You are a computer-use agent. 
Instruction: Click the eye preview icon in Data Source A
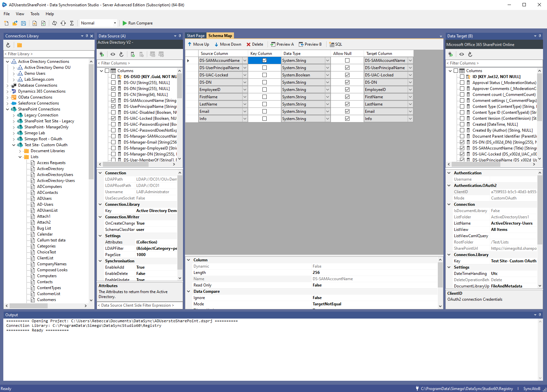pyautogui.click(x=113, y=54)
